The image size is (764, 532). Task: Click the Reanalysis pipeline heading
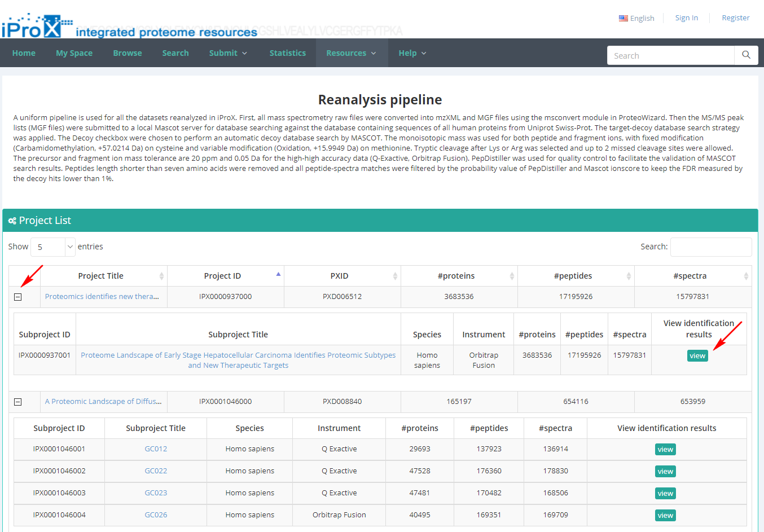tap(380, 100)
